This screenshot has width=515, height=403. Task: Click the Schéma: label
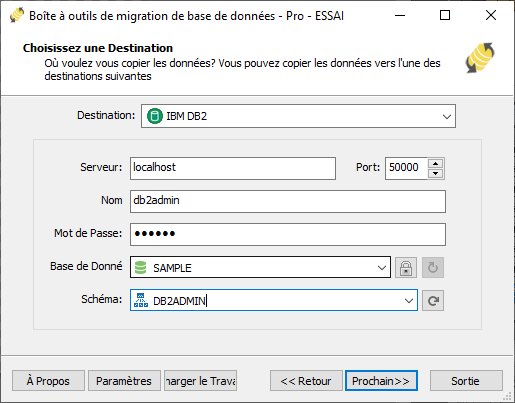[x=102, y=299]
